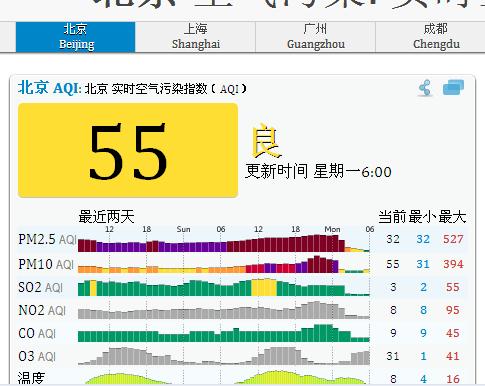This screenshot has height=386, width=485.
Task: Select the O3 AQI row label
Action: pyautogui.click(x=37, y=356)
